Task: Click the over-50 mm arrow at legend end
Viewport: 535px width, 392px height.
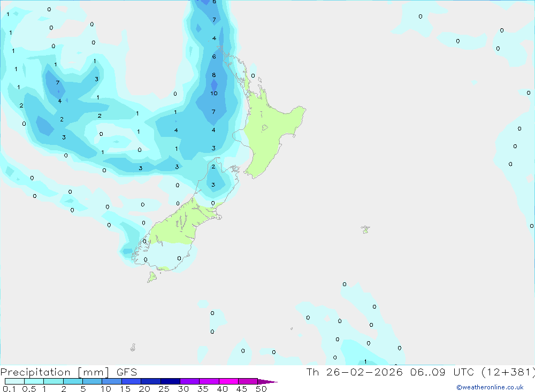Action: 267,382
